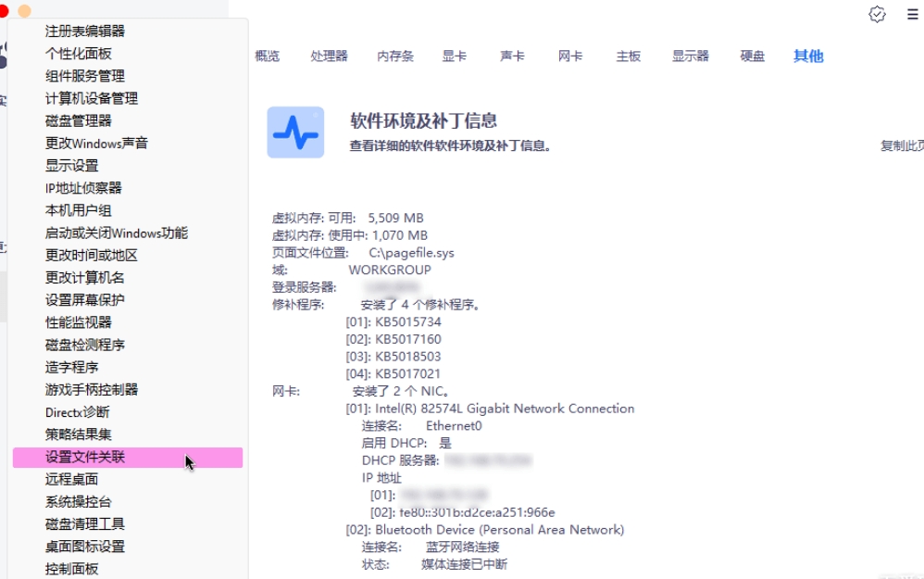Open the hamburger menu in the top-right corner
924x579 pixels.
pos(911,15)
